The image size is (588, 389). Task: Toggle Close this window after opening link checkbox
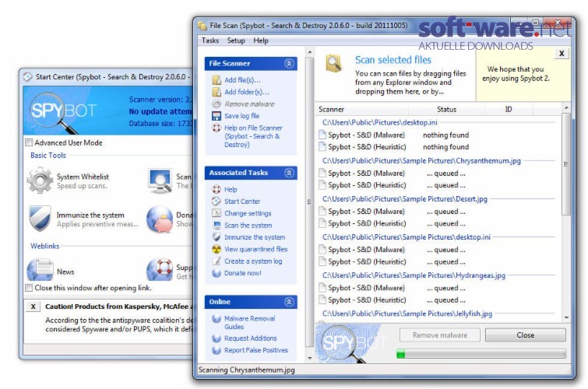[29, 288]
